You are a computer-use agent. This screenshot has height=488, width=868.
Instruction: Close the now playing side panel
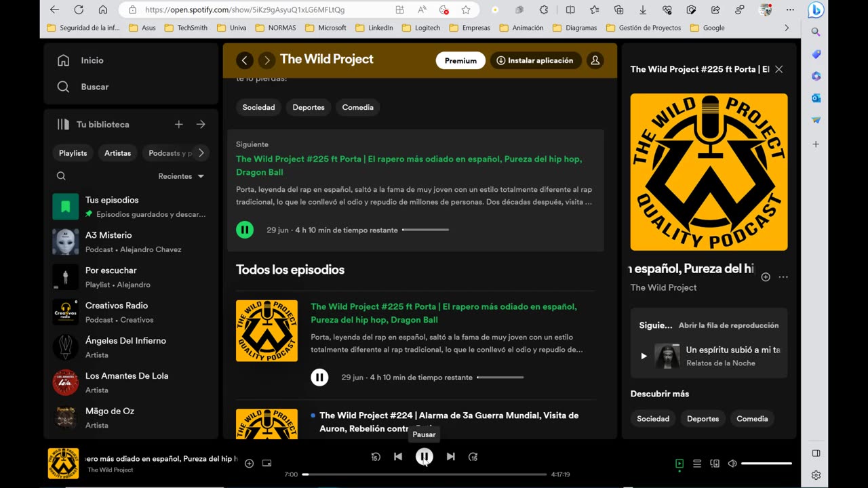pyautogui.click(x=778, y=69)
